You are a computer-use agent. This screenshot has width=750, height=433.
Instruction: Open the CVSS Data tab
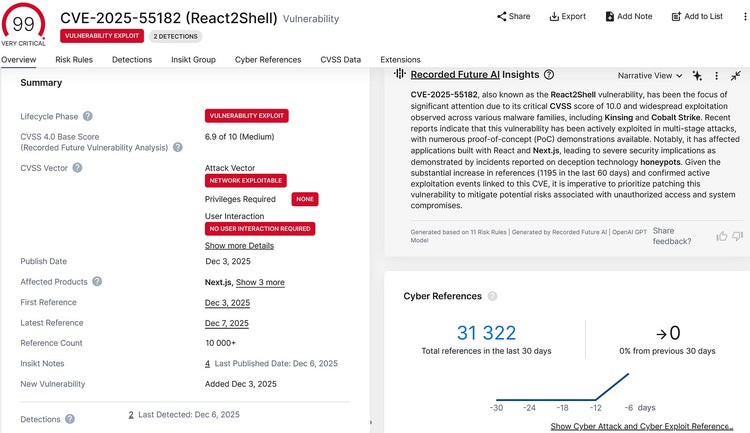tap(340, 60)
